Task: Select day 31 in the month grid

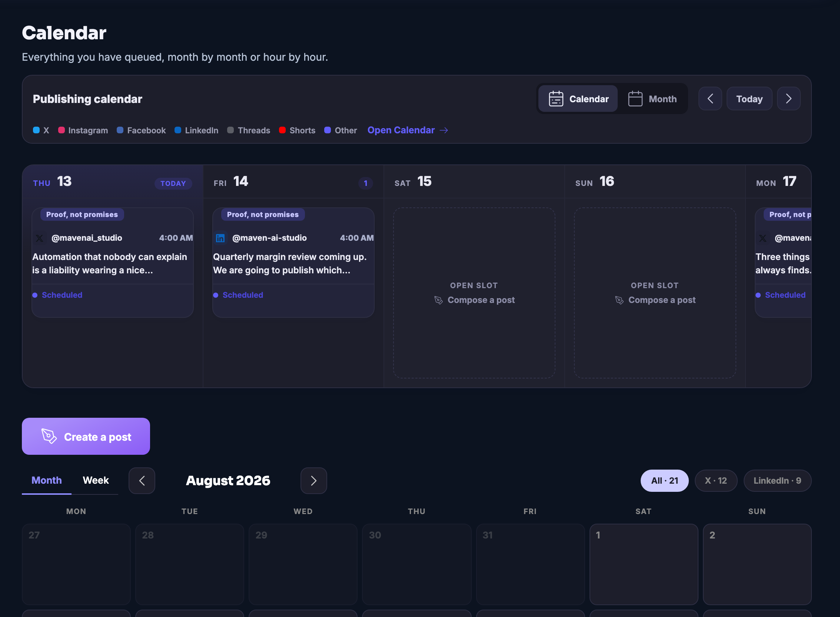Action: coord(531,564)
